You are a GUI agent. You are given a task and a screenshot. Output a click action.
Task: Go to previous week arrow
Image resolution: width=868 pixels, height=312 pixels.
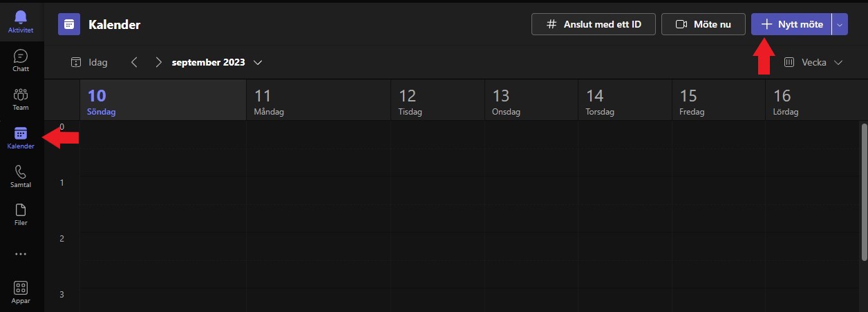click(x=134, y=62)
